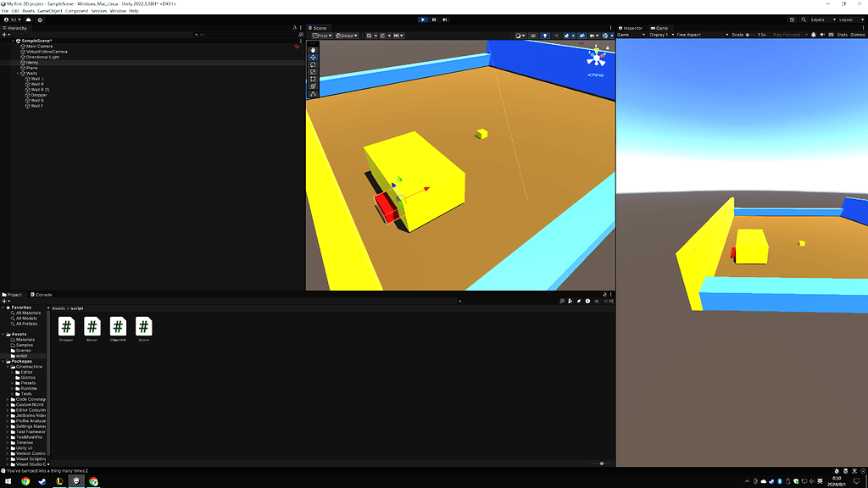868x488 pixels.
Task: Select the Move tool in the Scene toolbar
Action: [x=314, y=58]
